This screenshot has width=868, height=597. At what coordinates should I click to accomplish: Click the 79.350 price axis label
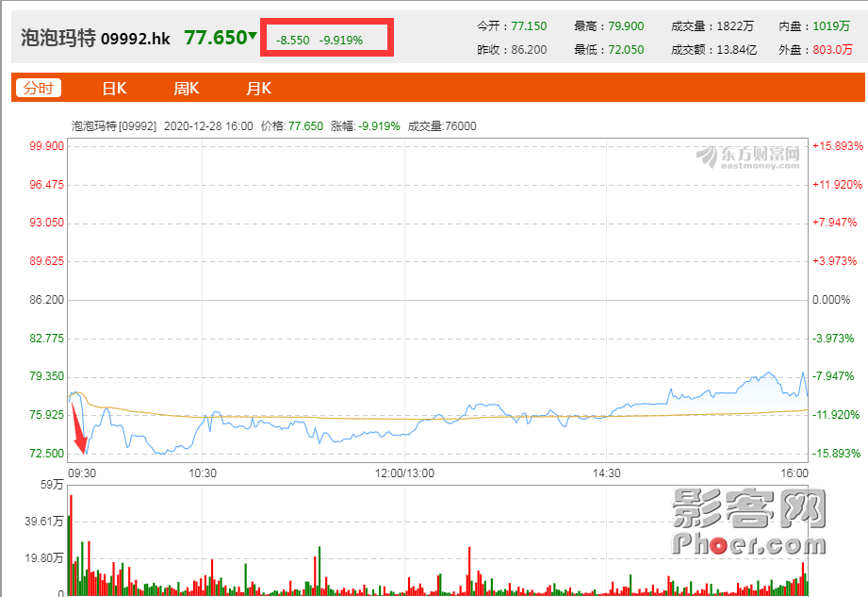46,376
